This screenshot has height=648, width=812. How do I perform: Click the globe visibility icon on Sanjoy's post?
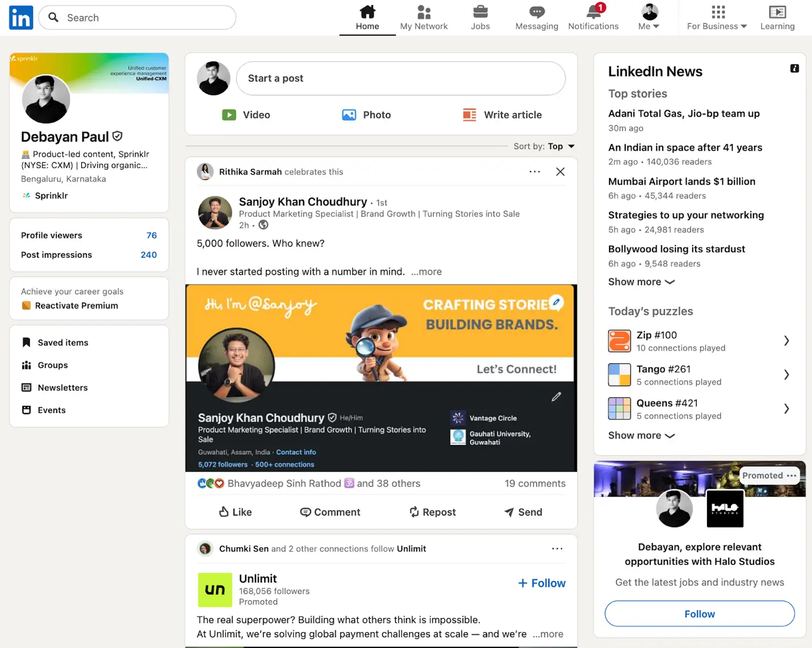click(263, 225)
